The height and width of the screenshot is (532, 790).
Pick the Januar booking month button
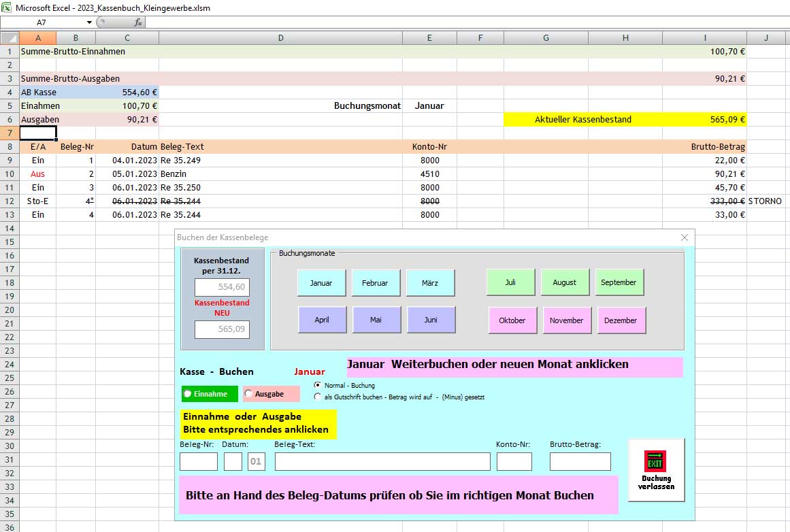click(x=321, y=283)
